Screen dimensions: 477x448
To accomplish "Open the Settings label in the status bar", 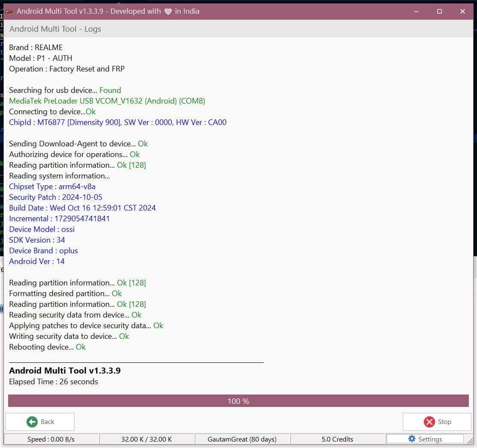I will coord(430,439).
